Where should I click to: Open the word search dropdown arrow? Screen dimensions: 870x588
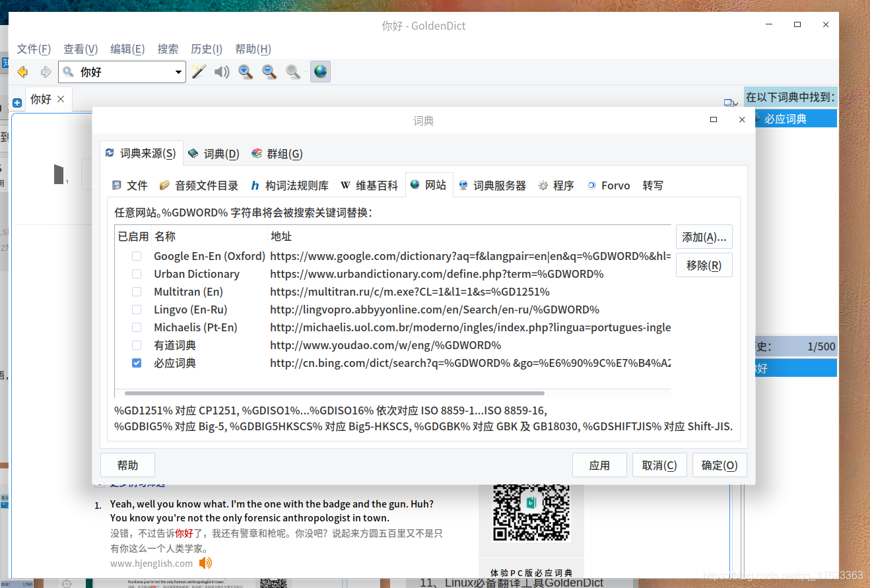(178, 72)
